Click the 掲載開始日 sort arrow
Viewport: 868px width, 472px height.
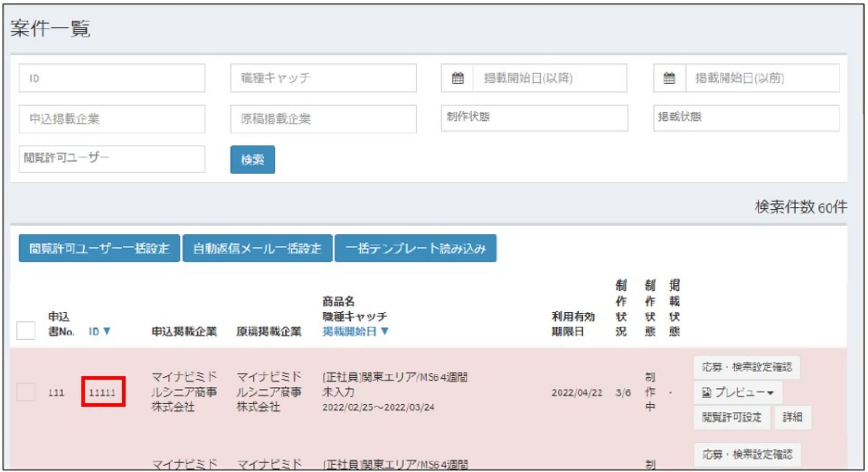tap(385, 331)
